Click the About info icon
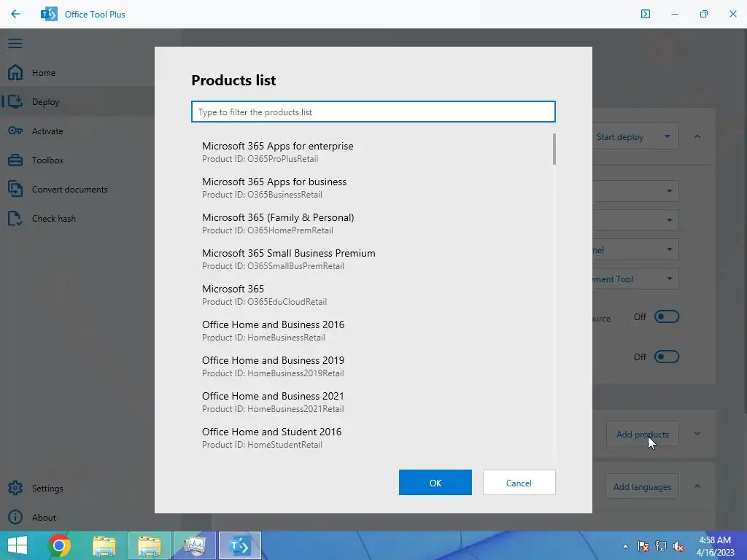The image size is (747, 560). coord(15,517)
